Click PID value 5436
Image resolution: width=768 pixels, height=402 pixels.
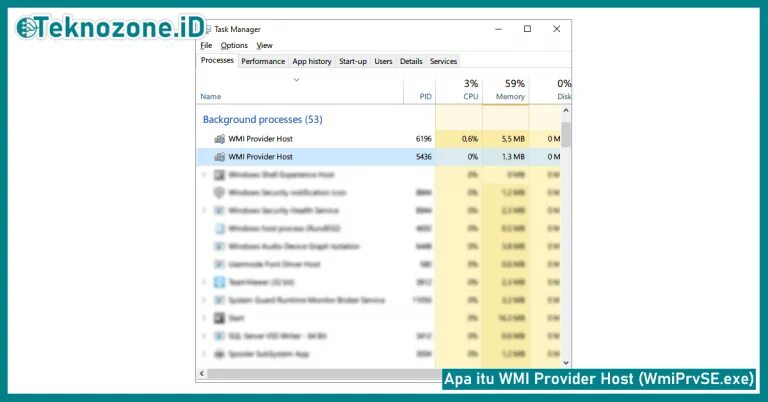[424, 157]
